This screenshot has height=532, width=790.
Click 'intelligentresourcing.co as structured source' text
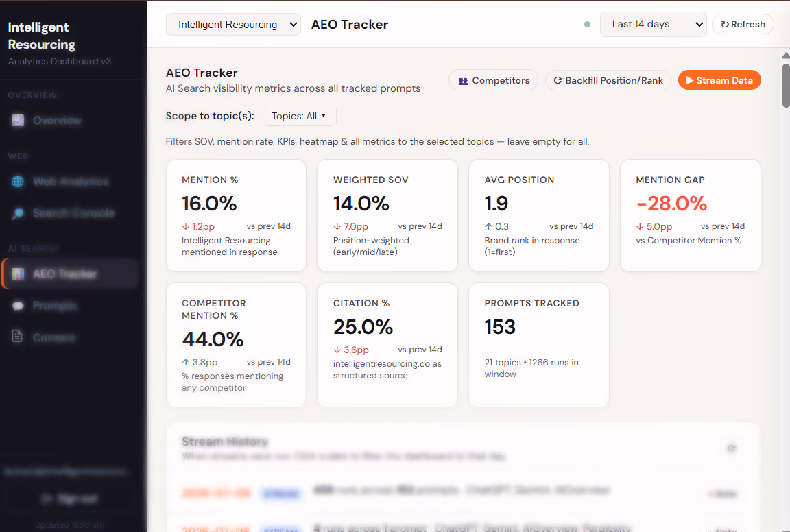point(387,370)
